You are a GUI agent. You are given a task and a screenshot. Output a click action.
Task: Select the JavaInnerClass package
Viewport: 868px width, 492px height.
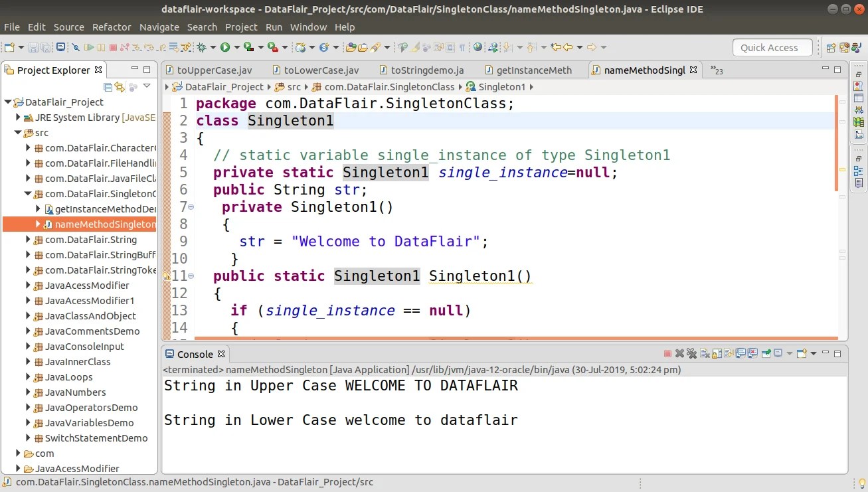coord(78,362)
